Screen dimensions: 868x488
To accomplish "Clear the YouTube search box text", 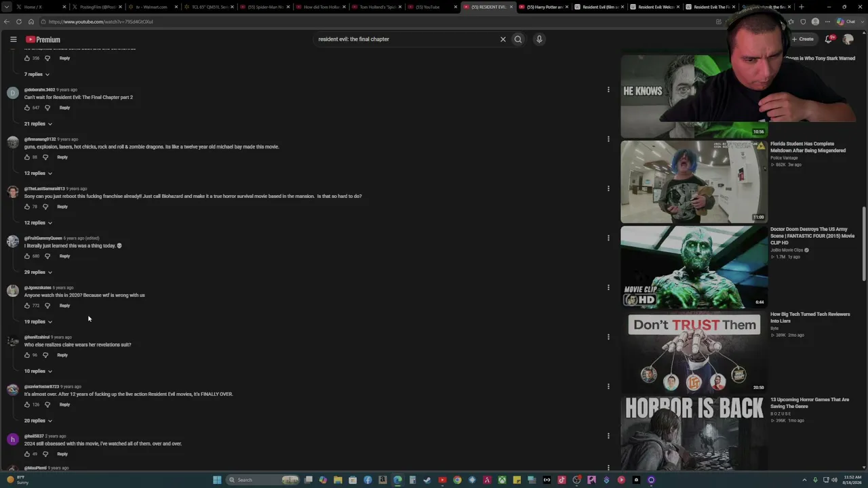I will tap(503, 39).
